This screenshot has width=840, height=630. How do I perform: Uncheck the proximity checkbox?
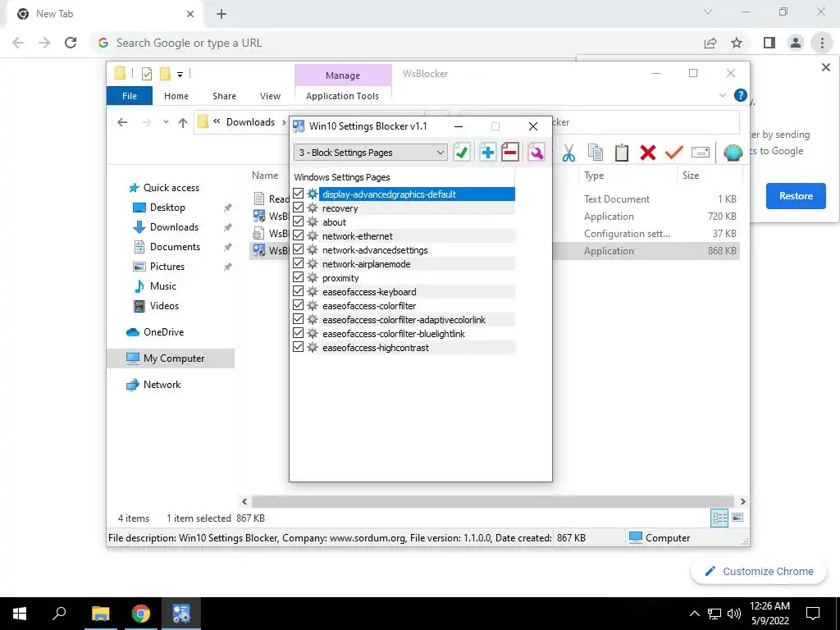(299, 277)
